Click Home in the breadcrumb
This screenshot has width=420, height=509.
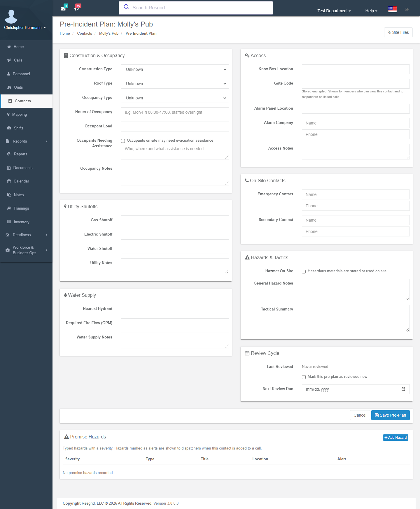[65, 34]
